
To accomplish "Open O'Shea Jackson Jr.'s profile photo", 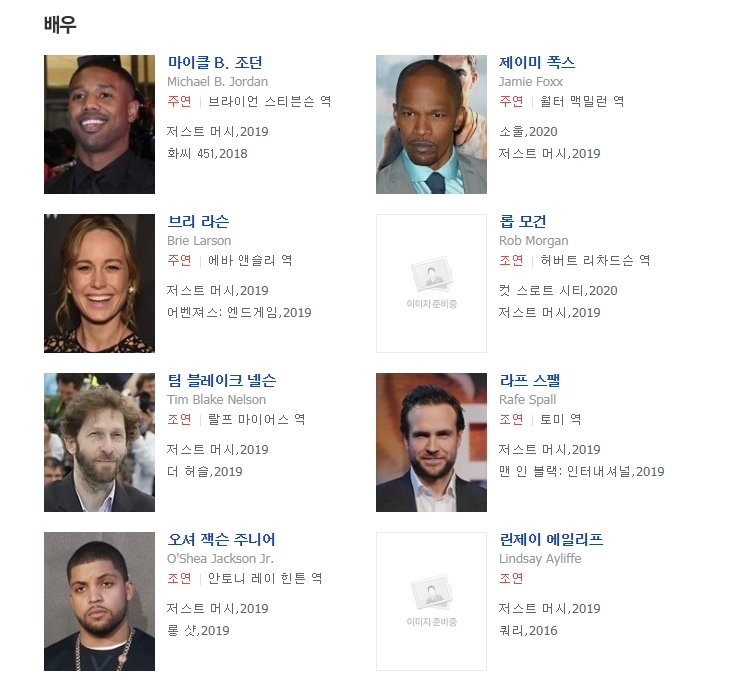I will [99, 601].
